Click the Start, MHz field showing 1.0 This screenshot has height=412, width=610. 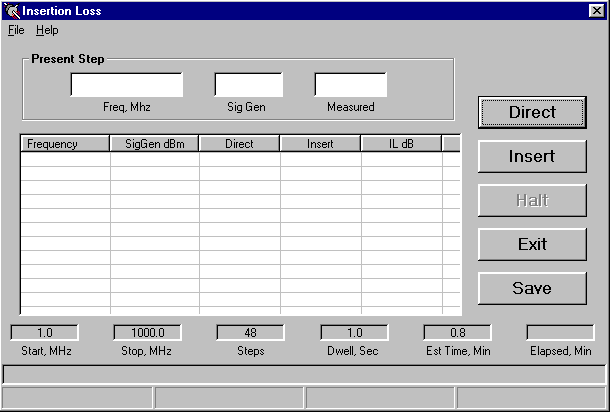coord(44,333)
